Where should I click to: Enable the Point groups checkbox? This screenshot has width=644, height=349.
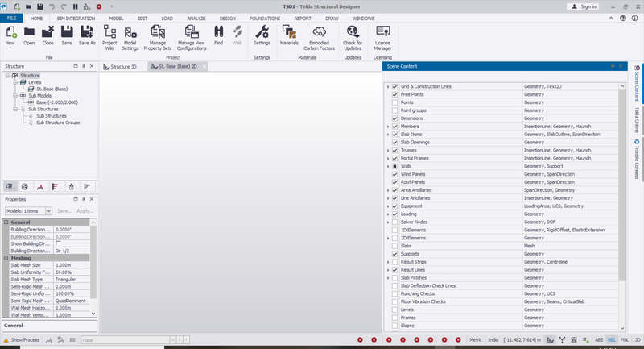394,110
